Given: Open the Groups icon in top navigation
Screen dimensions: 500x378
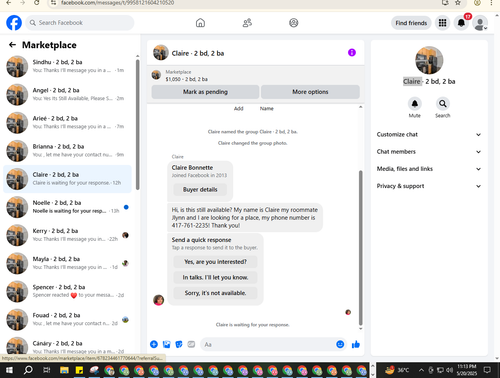Looking at the screenshot, I should (293, 23).
